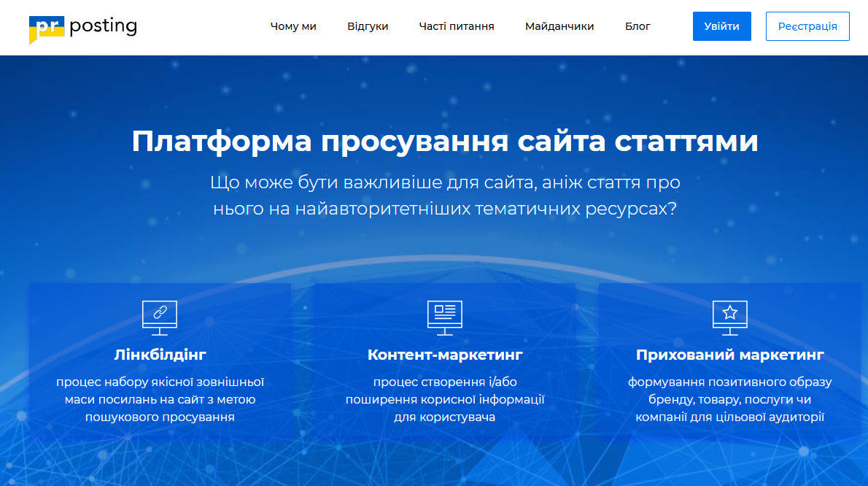The height and width of the screenshot is (486, 868).
Task: Click the Прихований маркетинг heading
Action: tap(729, 355)
